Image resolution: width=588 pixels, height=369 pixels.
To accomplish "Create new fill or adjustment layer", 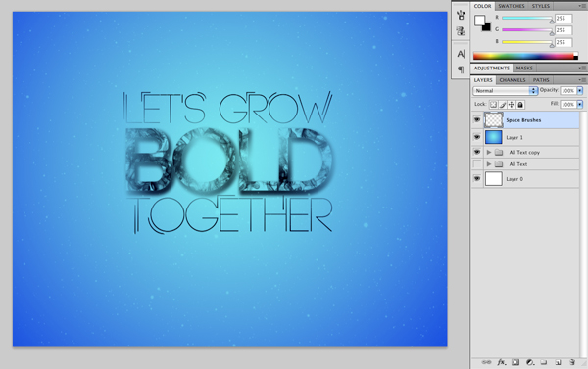I will (530, 362).
